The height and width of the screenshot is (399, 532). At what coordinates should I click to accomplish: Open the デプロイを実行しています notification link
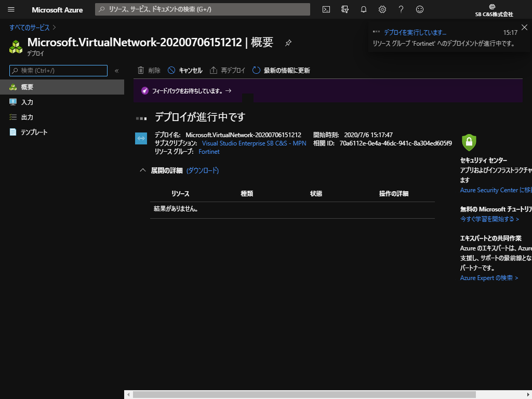(415, 33)
